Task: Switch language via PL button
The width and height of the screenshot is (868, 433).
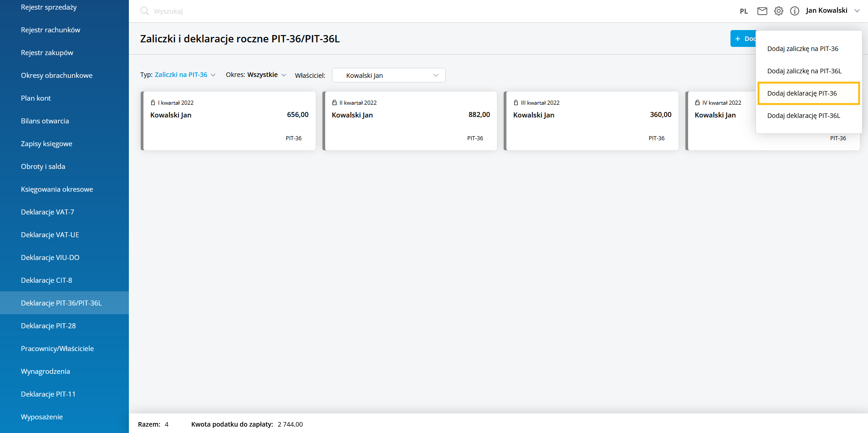Action: point(744,11)
